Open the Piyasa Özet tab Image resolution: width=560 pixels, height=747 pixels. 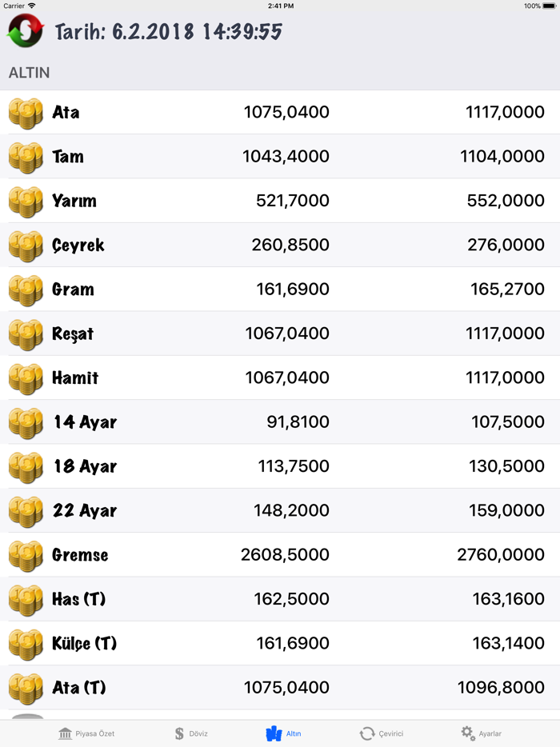click(x=86, y=733)
